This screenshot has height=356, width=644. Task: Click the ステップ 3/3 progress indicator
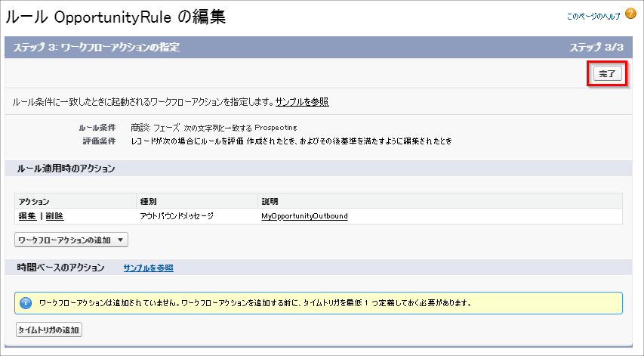click(596, 48)
